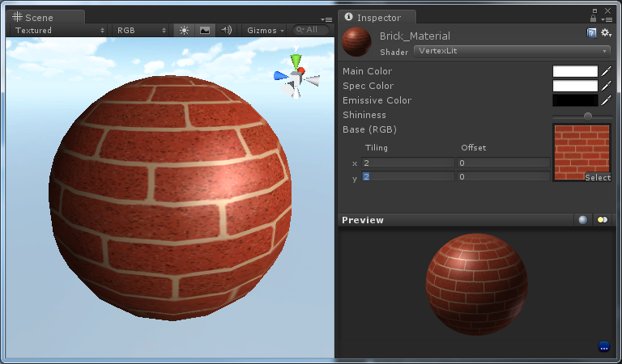This screenshot has height=364, width=622.
Task: Click red X axis gizmo cone
Action: [x=301, y=71]
